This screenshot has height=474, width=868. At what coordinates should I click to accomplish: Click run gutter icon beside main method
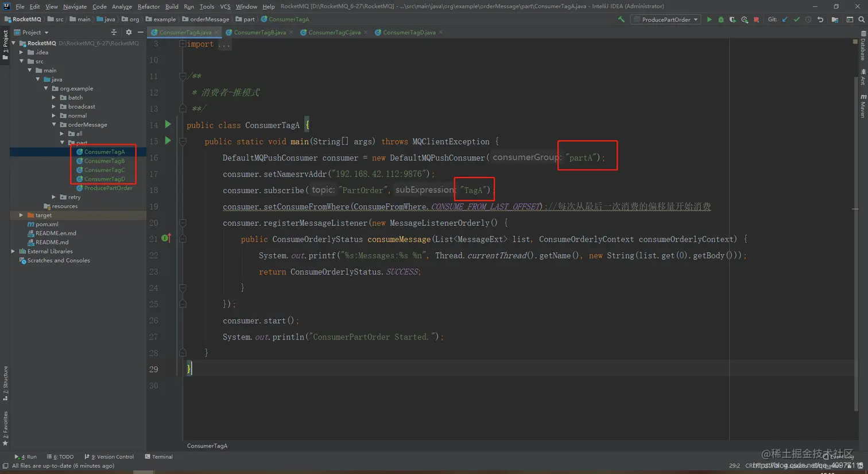point(168,140)
